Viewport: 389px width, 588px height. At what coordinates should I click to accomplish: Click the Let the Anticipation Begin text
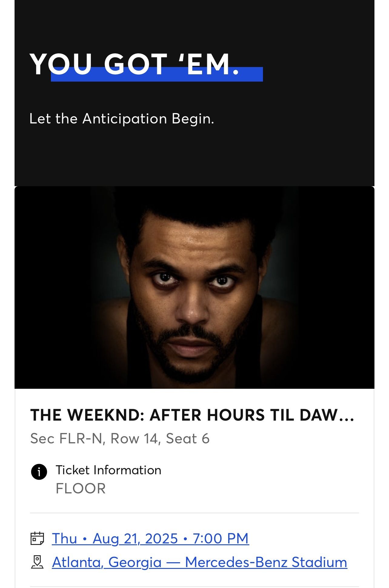tap(122, 119)
